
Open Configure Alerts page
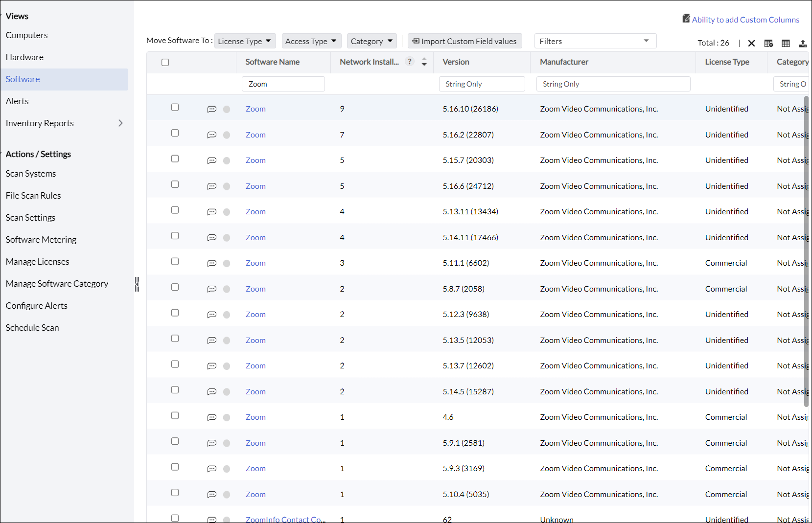point(37,306)
